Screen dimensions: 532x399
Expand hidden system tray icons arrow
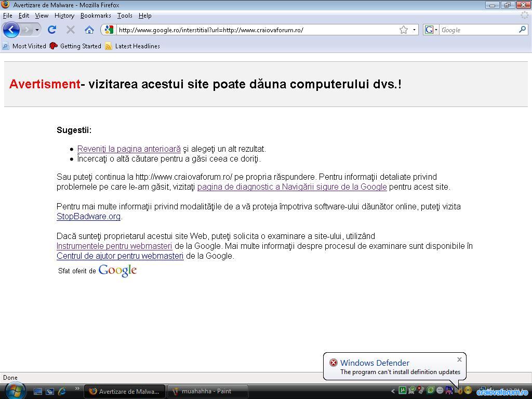[x=393, y=391]
